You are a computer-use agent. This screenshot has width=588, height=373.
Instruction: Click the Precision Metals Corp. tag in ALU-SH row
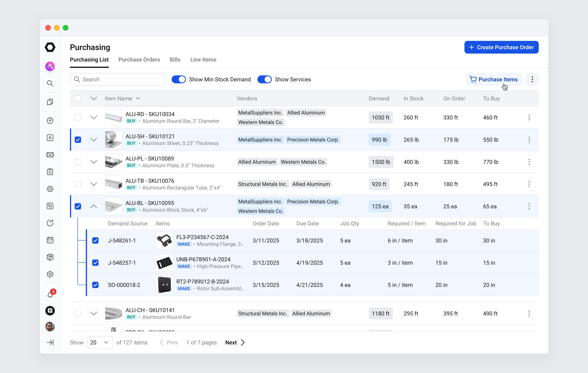pyautogui.click(x=313, y=140)
